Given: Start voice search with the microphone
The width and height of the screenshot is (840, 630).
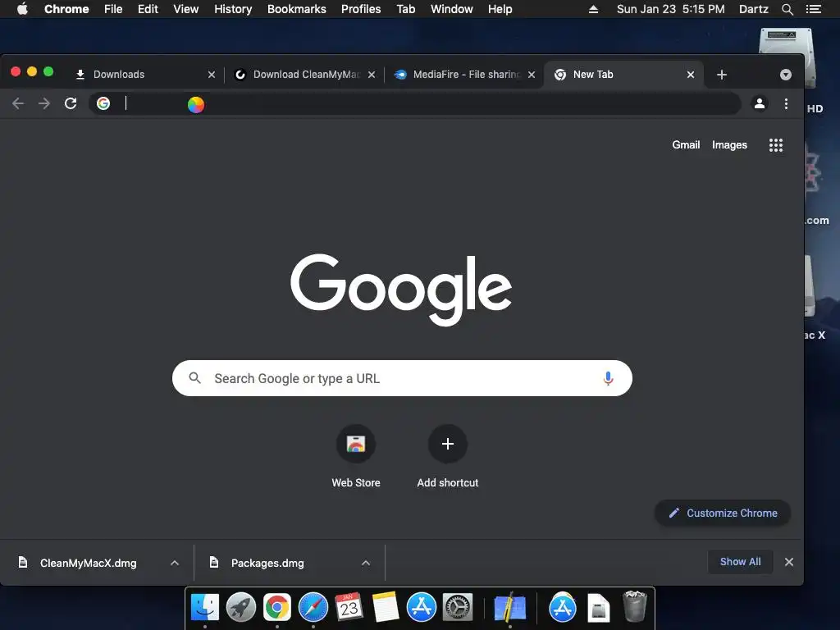Looking at the screenshot, I should tap(608, 378).
